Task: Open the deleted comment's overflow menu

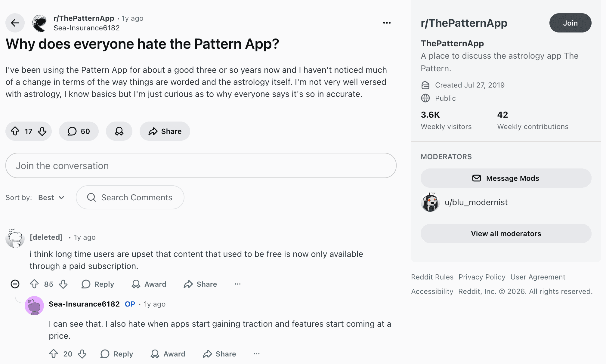Action: pyautogui.click(x=238, y=284)
